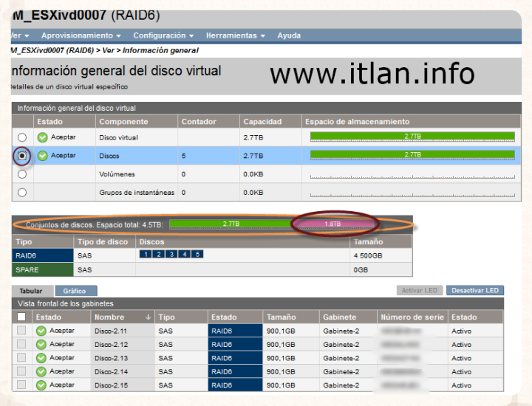Click disk number 3 block in RAID6 row
This screenshot has width=532, height=406.
(x=171, y=255)
